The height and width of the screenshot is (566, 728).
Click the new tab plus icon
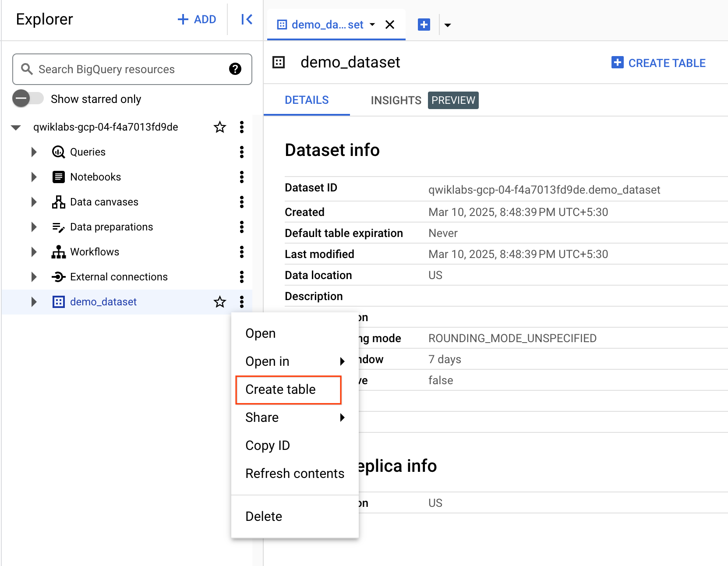point(424,25)
